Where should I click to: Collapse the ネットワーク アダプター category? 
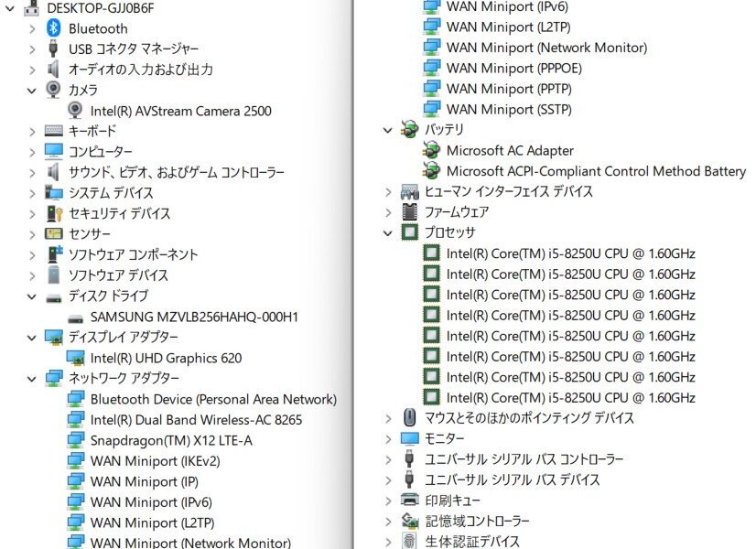31,377
